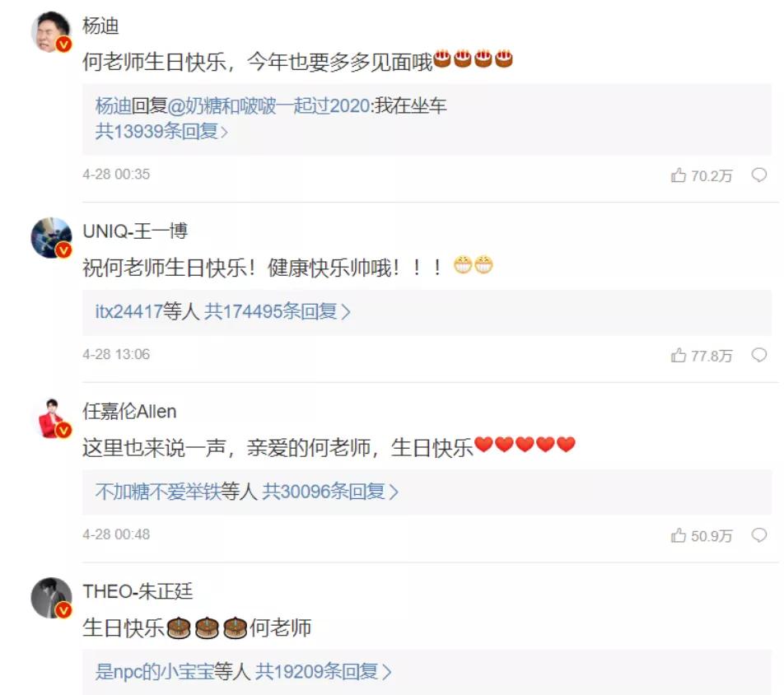Expand 共13939条回复 replies

tap(161, 132)
